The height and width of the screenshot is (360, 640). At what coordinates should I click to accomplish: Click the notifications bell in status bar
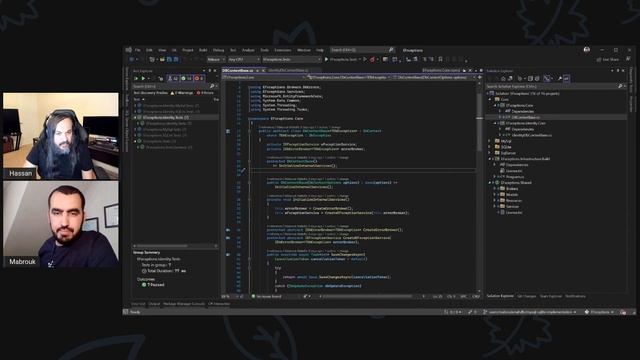623,312
